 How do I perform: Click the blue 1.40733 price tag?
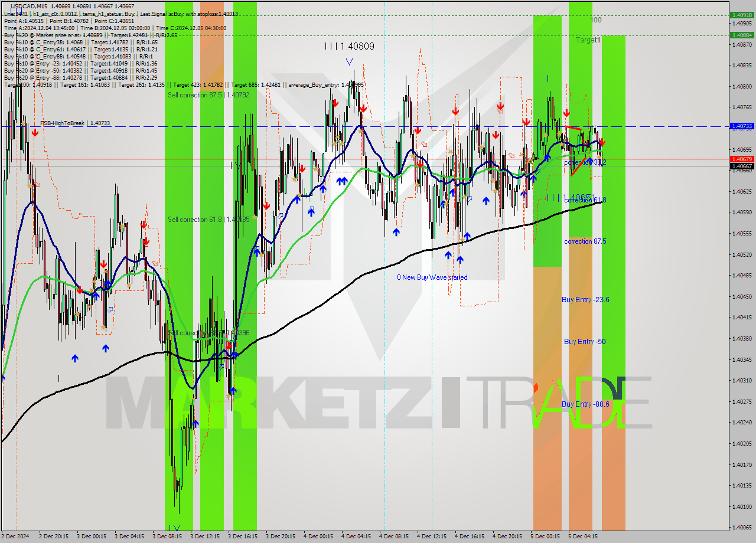[741, 126]
